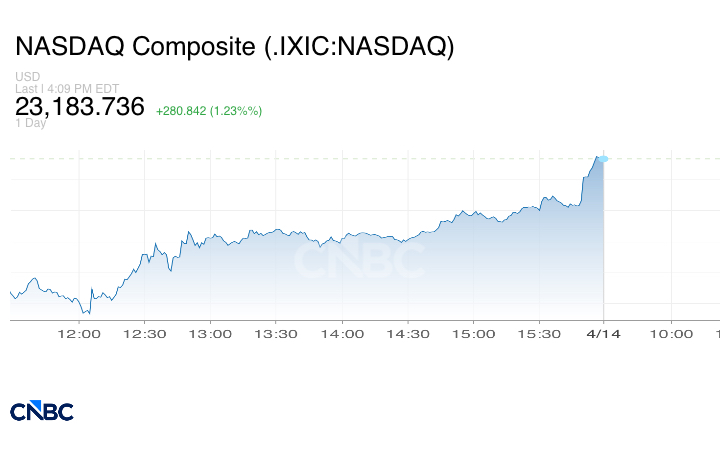720x450 pixels.
Task: Click the CNBC logo at bottom left
Action: click(41, 411)
